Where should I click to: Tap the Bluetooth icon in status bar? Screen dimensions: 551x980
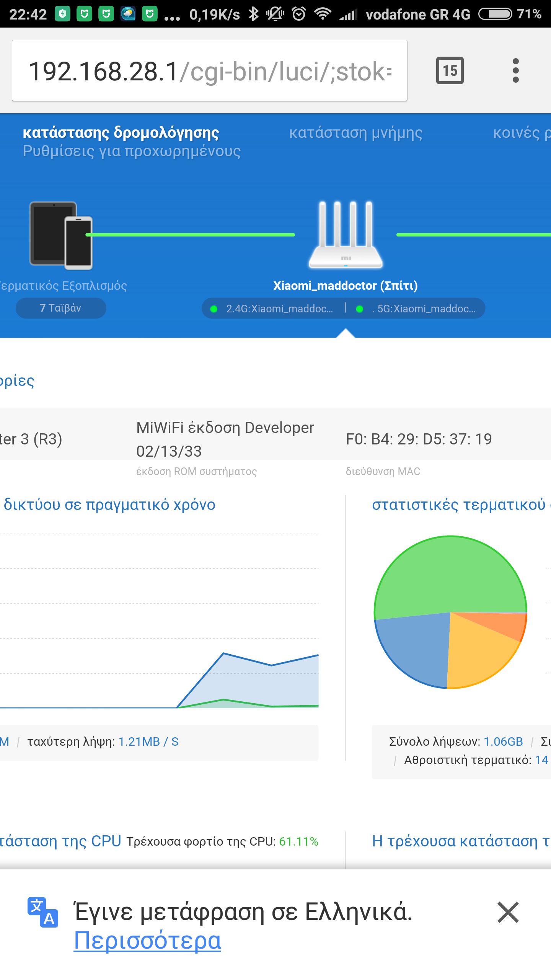pos(253,14)
